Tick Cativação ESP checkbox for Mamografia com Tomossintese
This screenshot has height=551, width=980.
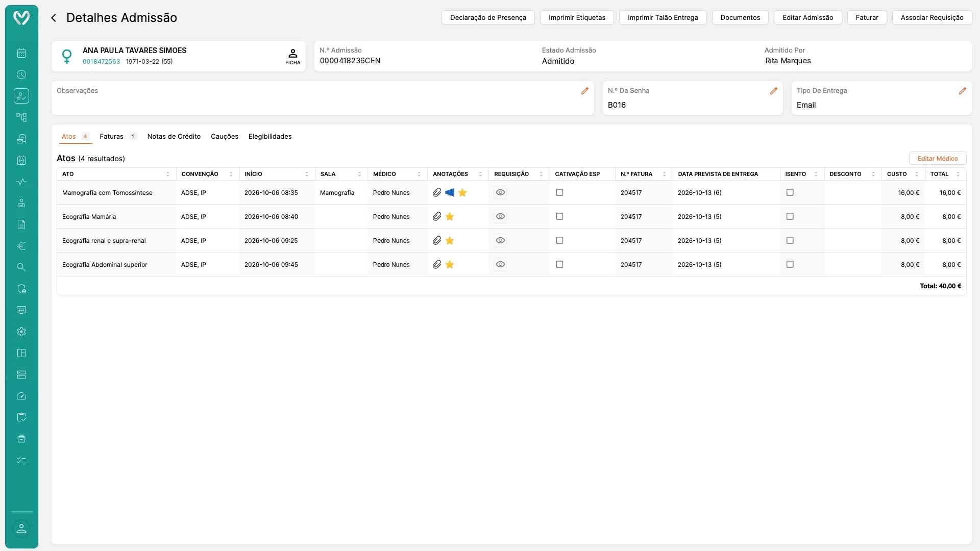coord(559,192)
